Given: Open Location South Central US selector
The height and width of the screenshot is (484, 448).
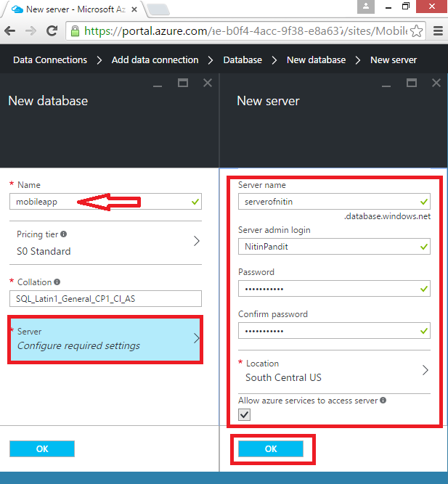Looking at the screenshot, I should [x=334, y=371].
